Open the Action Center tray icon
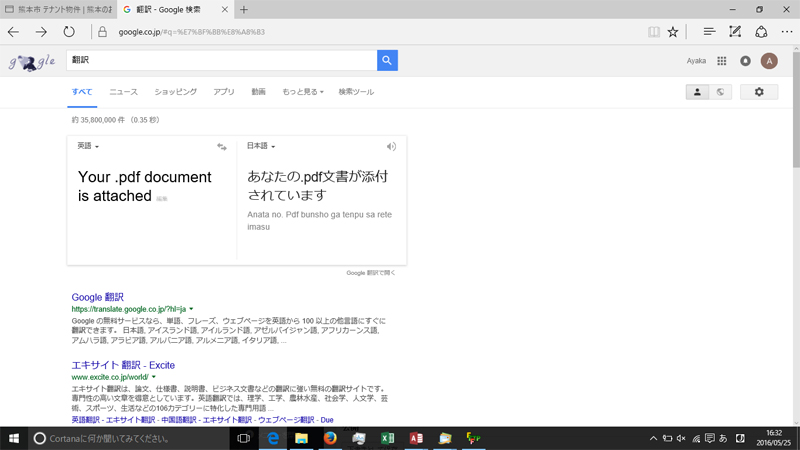Viewport: 800px width, 450px height. [710, 438]
